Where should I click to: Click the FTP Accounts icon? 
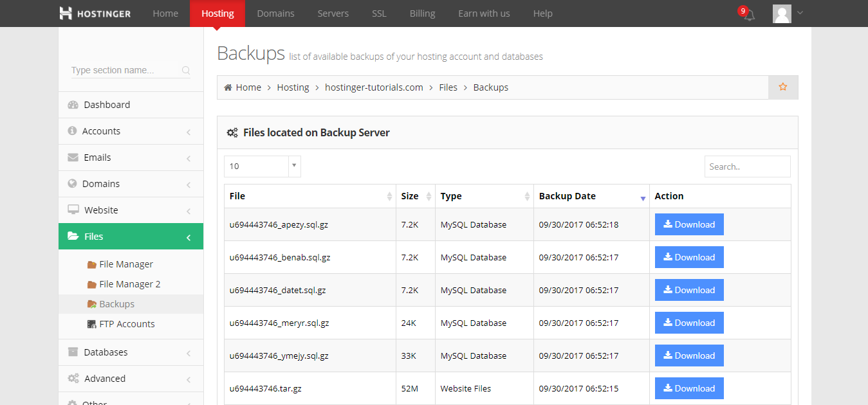91,325
